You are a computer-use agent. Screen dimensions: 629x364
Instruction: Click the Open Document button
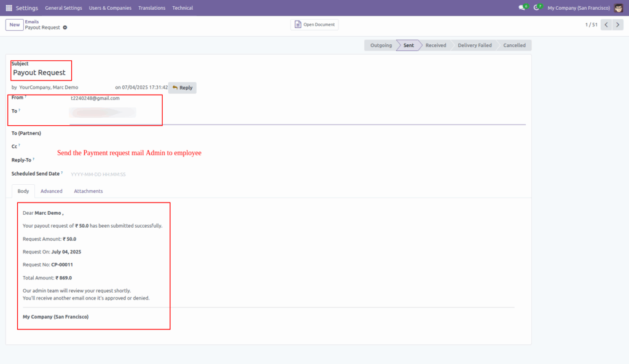click(x=314, y=24)
